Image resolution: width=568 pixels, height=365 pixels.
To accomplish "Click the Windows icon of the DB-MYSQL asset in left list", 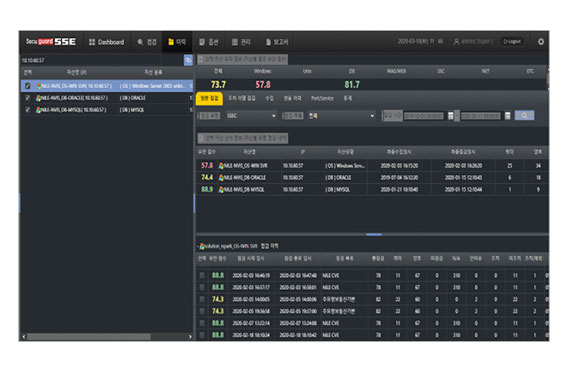I will [38, 110].
